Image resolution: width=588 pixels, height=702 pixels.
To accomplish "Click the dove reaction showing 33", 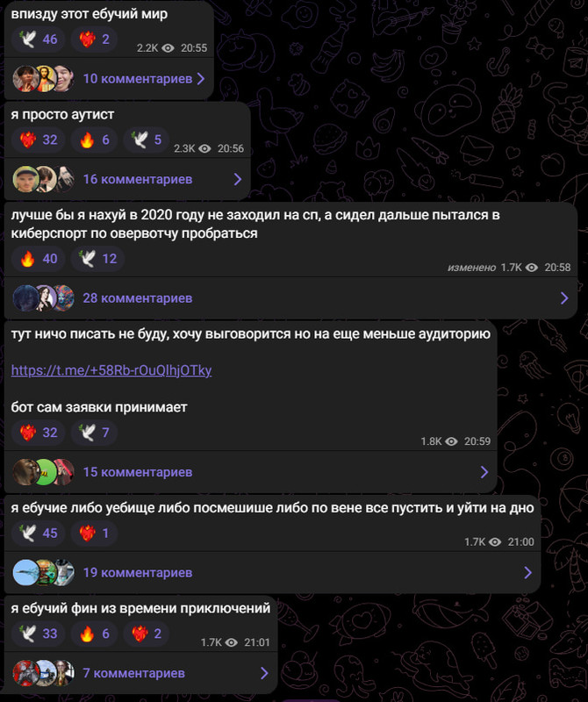I will [x=38, y=633].
